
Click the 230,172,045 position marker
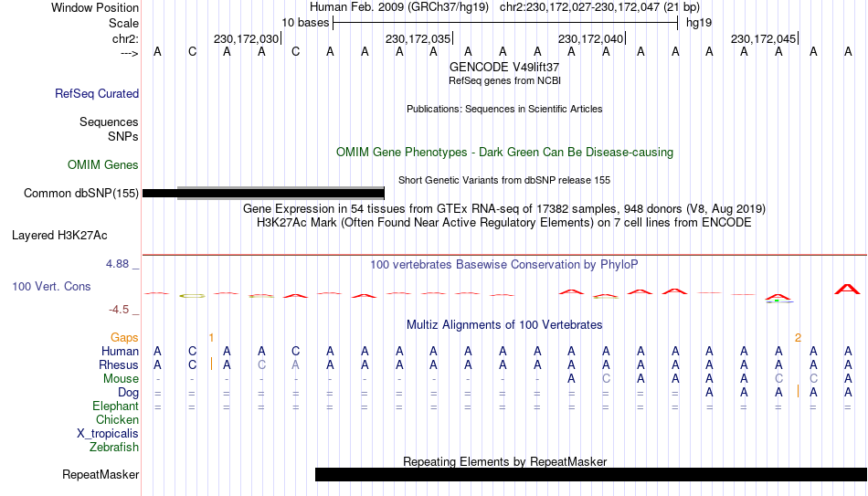click(x=763, y=38)
